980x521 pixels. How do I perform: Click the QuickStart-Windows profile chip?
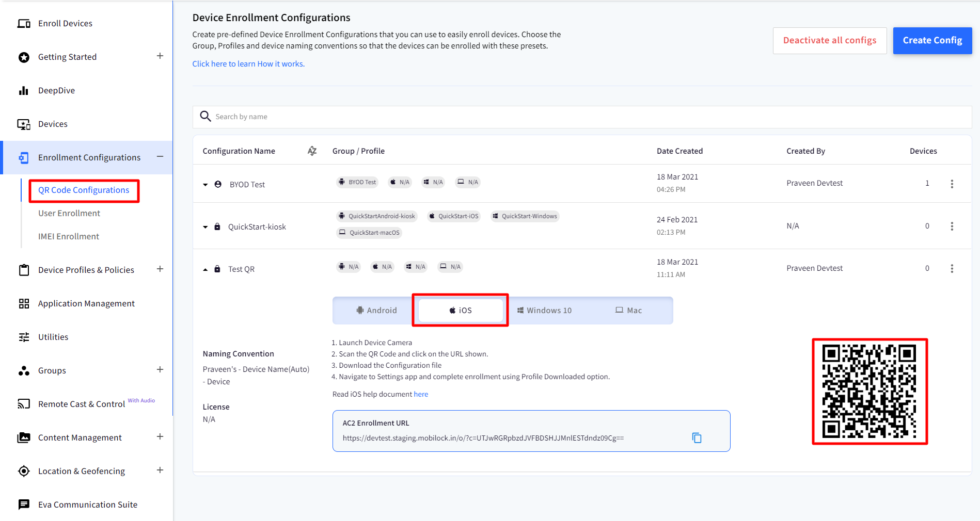coord(525,216)
